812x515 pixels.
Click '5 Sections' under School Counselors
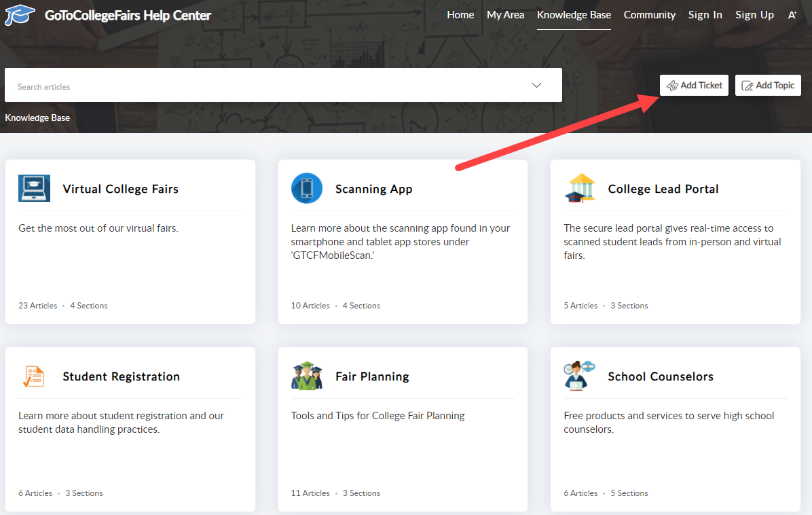629,493
